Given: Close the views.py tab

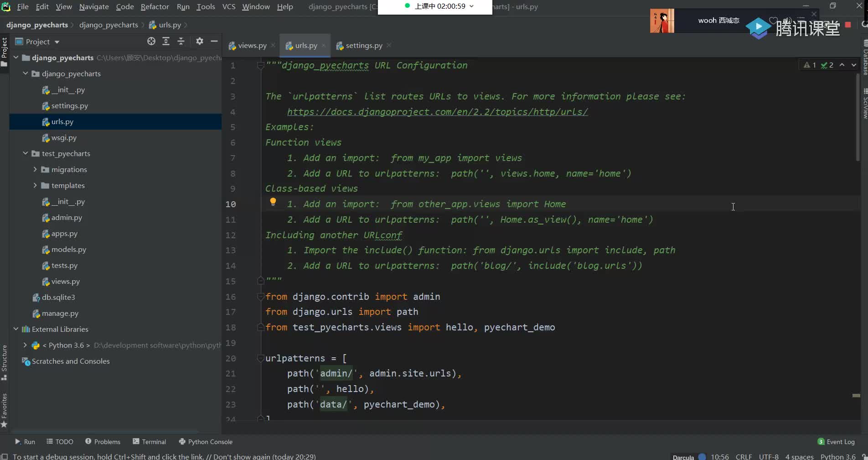Looking at the screenshot, I should point(273,45).
